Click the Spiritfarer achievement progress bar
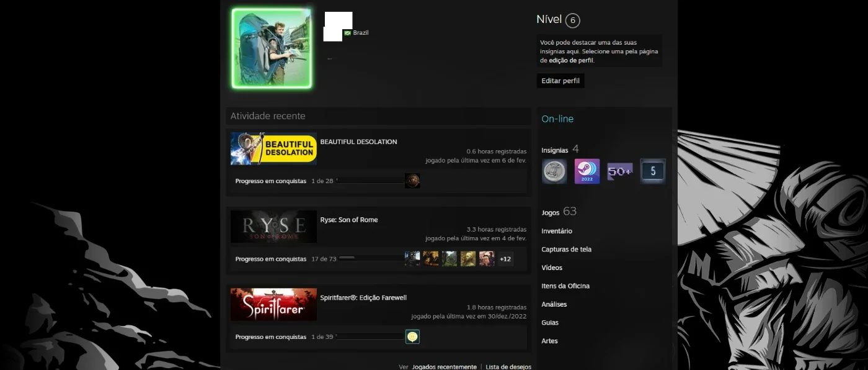Screen dimensions: 868x370 tap(369, 336)
